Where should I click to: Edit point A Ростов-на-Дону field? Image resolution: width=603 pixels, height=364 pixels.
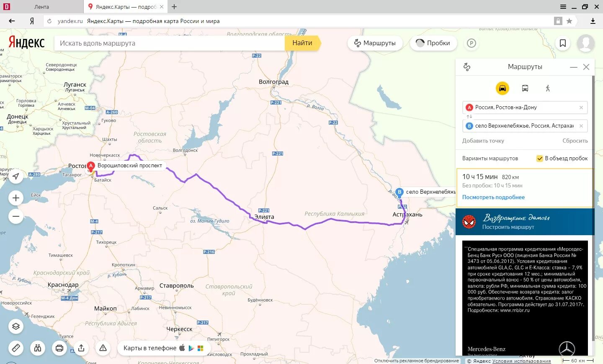525,108
